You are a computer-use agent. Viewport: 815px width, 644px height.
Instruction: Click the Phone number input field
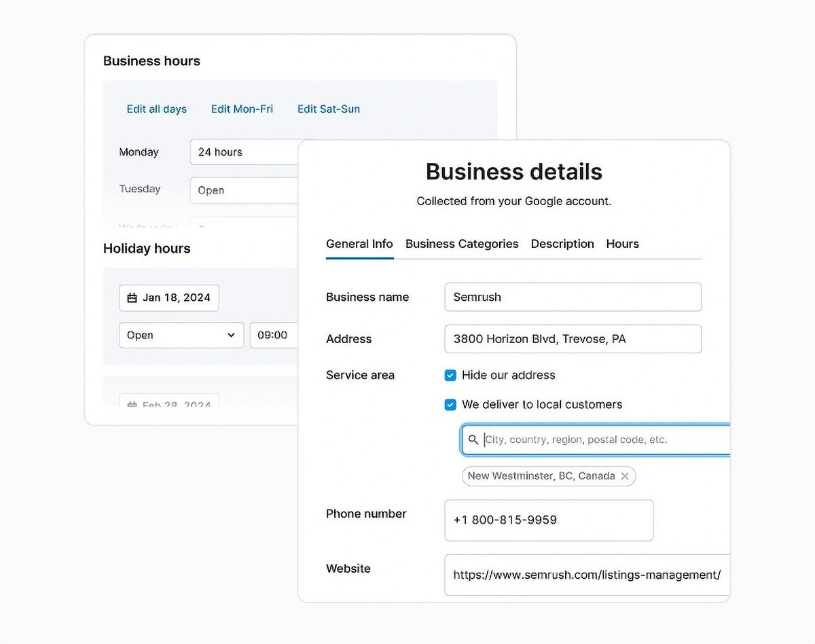click(x=549, y=520)
